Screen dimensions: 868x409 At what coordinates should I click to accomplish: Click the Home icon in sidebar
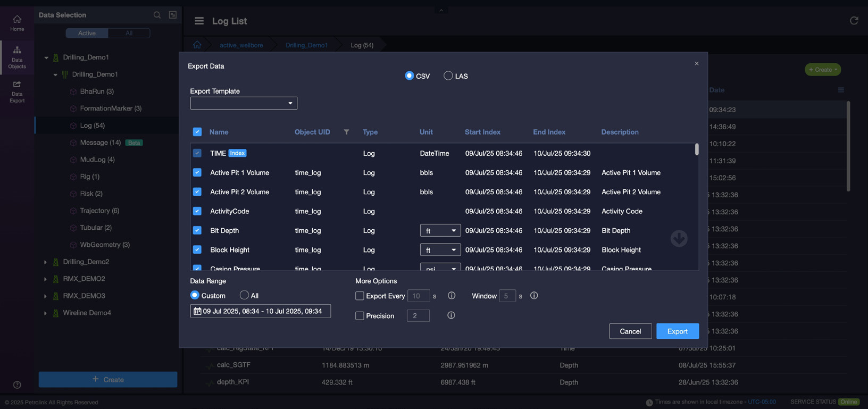coord(17,23)
